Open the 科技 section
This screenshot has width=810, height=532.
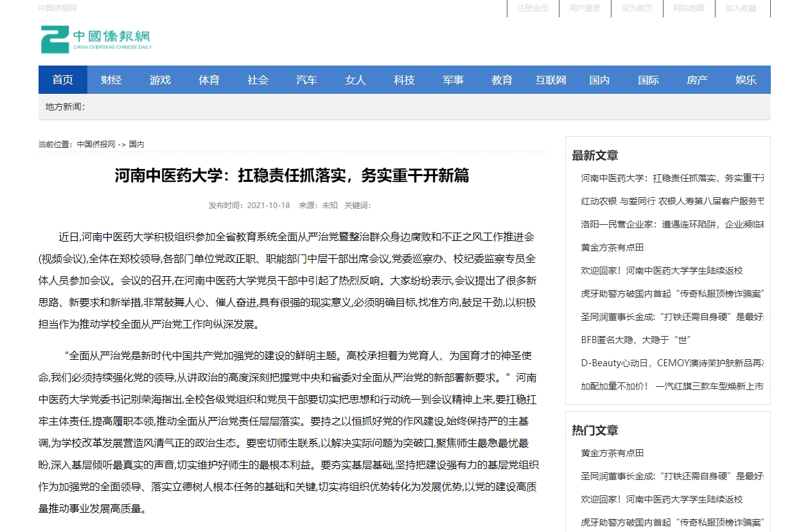(x=405, y=80)
